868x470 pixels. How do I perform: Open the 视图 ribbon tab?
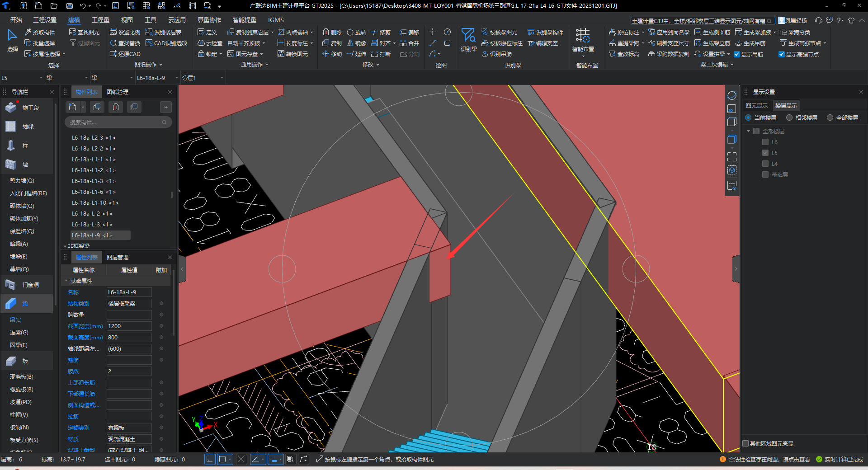127,20
